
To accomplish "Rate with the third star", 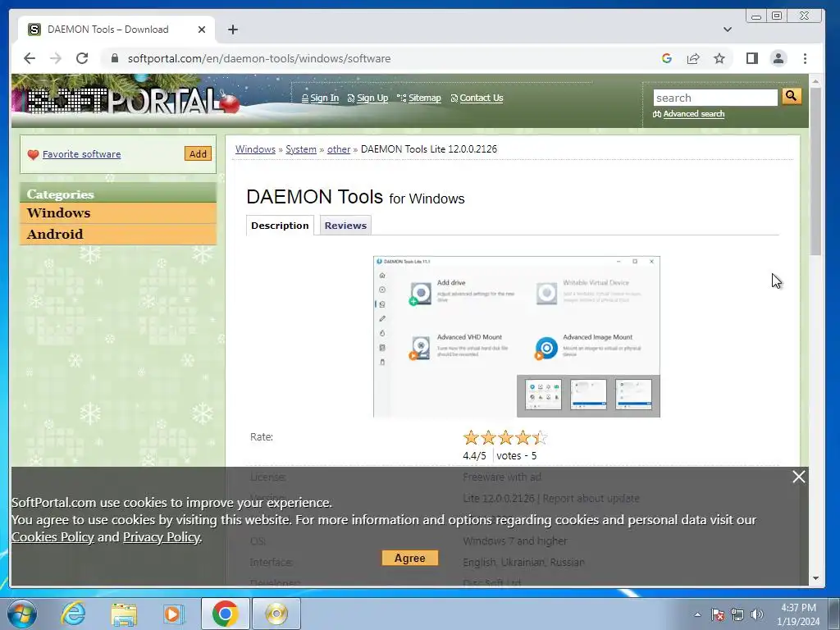I will pyautogui.click(x=505, y=438).
